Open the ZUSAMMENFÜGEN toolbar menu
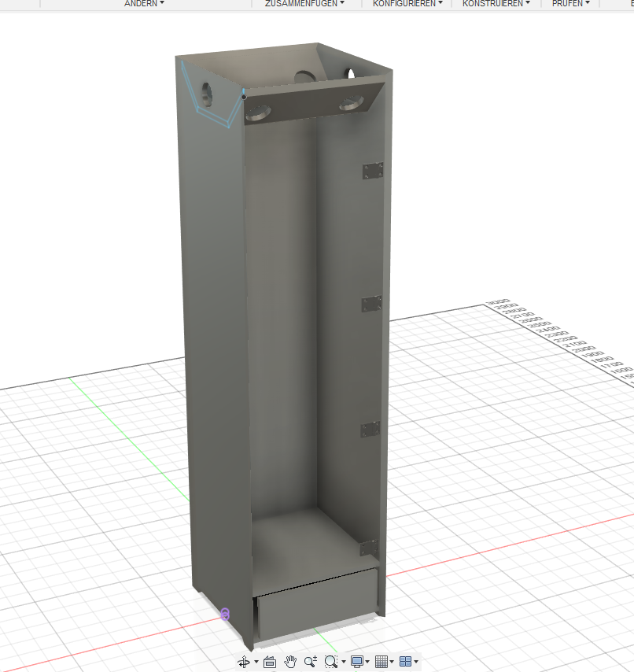Viewport: 634px width, 672px height. (304, 3)
